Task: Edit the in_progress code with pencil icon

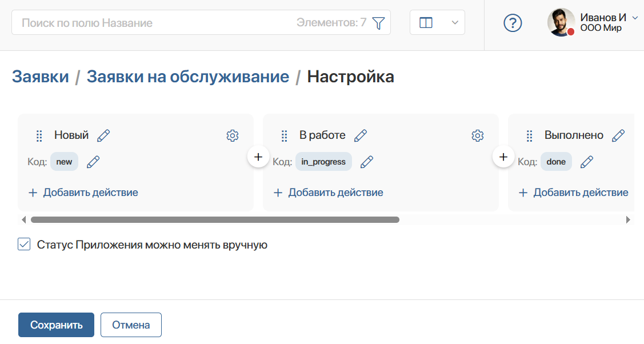Action: [367, 162]
